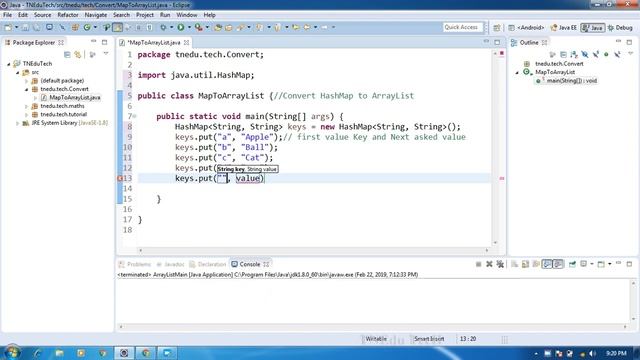The width and height of the screenshot is (640, 360).
Task: Toggle Hide Static Members in Outline
Action: 596,54
